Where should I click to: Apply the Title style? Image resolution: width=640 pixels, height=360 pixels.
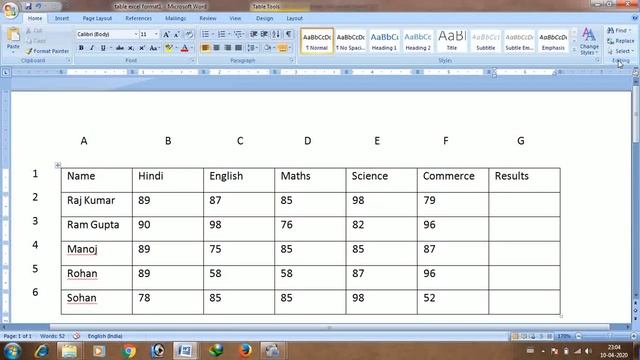452,41
